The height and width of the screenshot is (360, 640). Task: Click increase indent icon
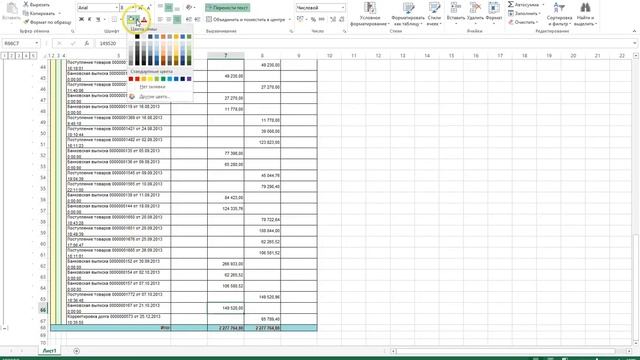pyautogui.click(x=197, y=19)
